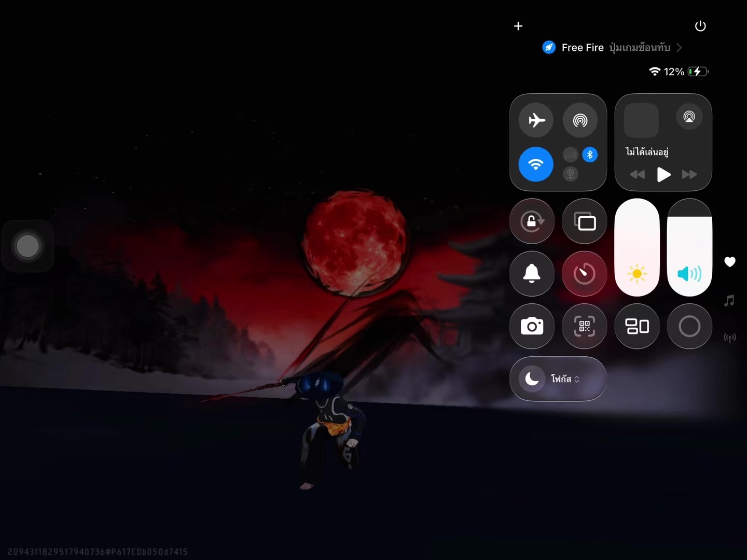The width and height of the screenshot is (747, 560).
Task: Toggle the cellular data button
Action: click(x=570, y=155)
